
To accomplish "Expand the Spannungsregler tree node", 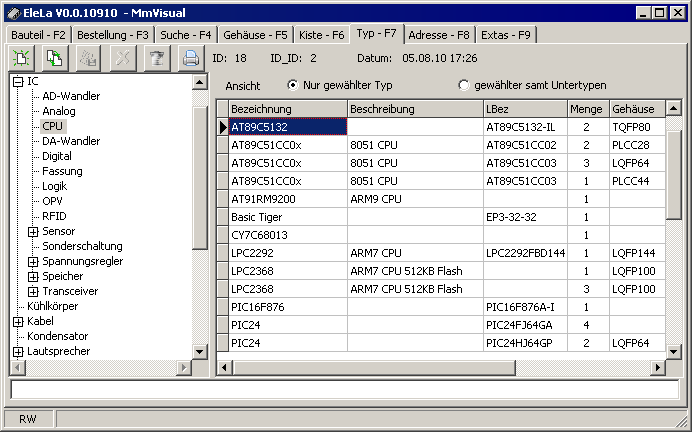I will 33,261.
